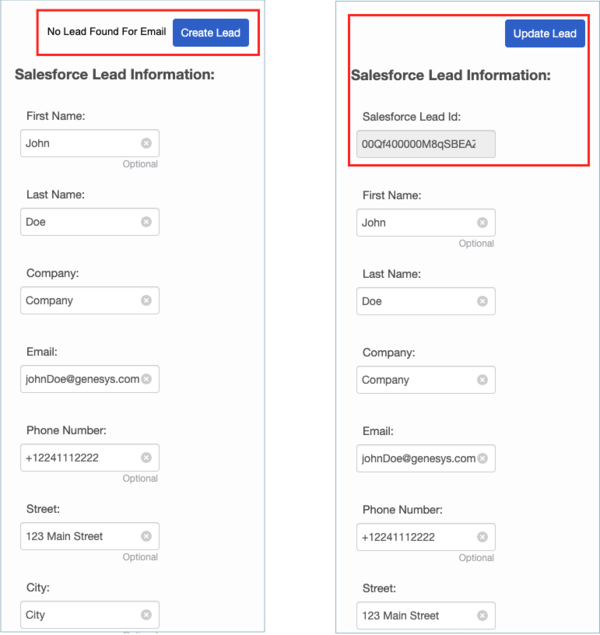The width and height of the screenshot is (600, 635).
Task: Select the Salesforce Lead Id field
Action: click(x=426, y=144)
